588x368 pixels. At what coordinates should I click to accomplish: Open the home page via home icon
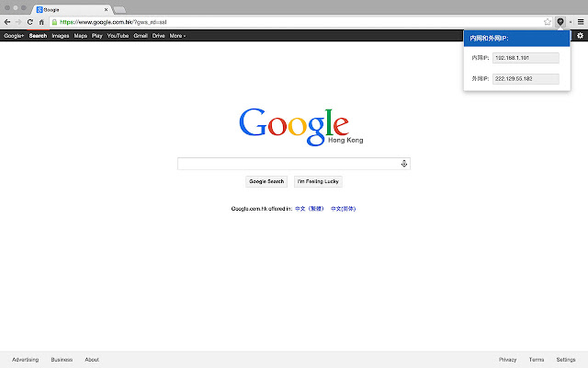point(41,22)
